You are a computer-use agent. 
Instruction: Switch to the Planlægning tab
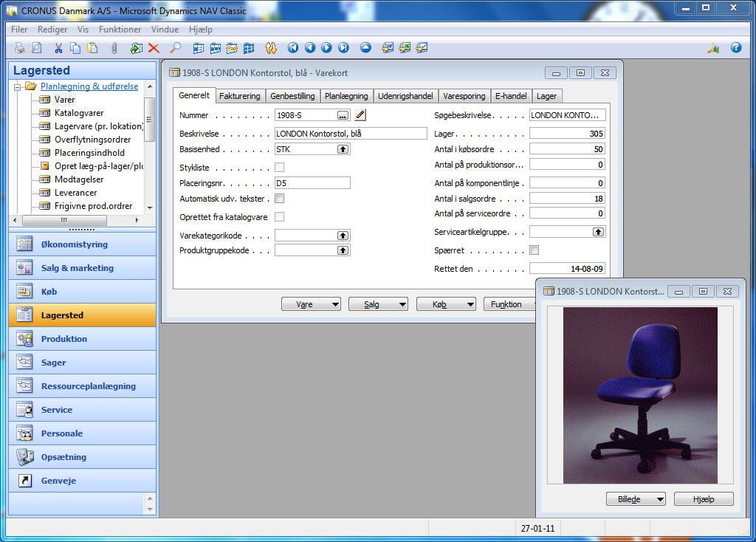click(346, 96)
